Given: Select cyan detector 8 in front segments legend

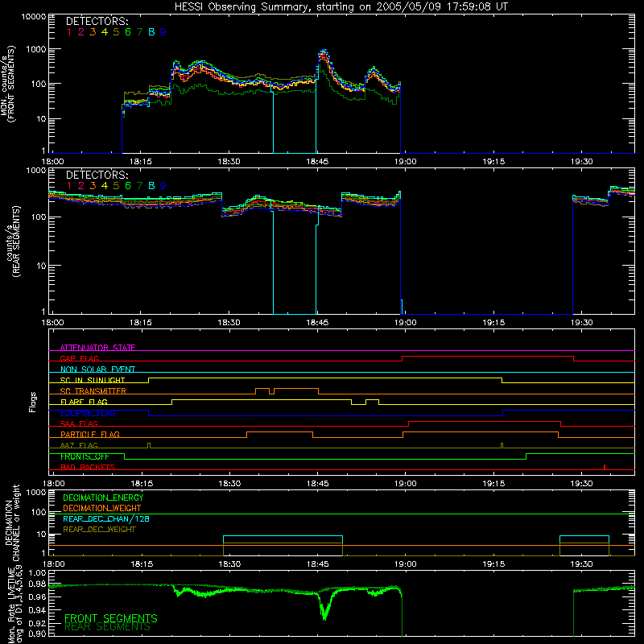Looking at the screenshot, I should [151, 32].
